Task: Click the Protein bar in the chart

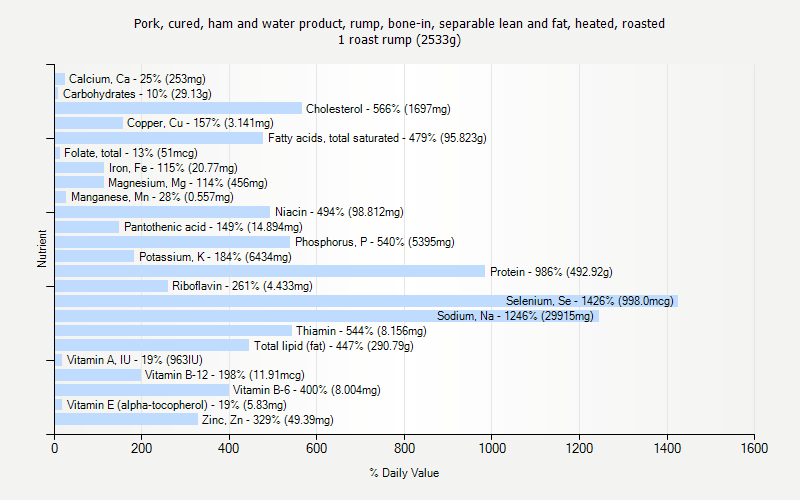Action: (x=270, y=271)
